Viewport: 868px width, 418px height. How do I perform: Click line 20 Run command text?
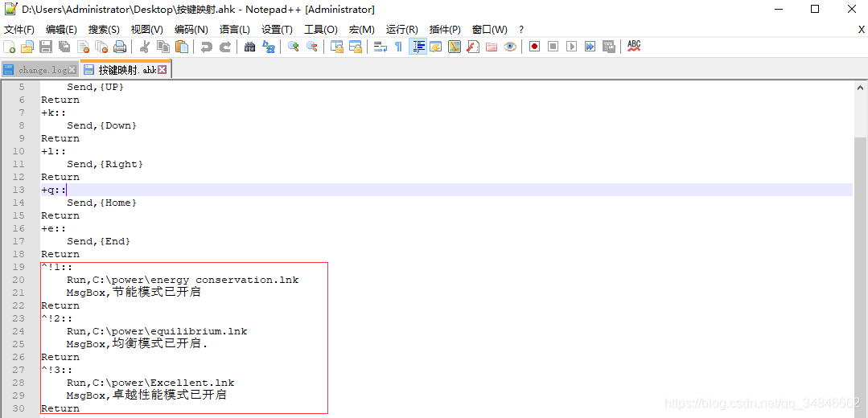click(x=183, y=280)
